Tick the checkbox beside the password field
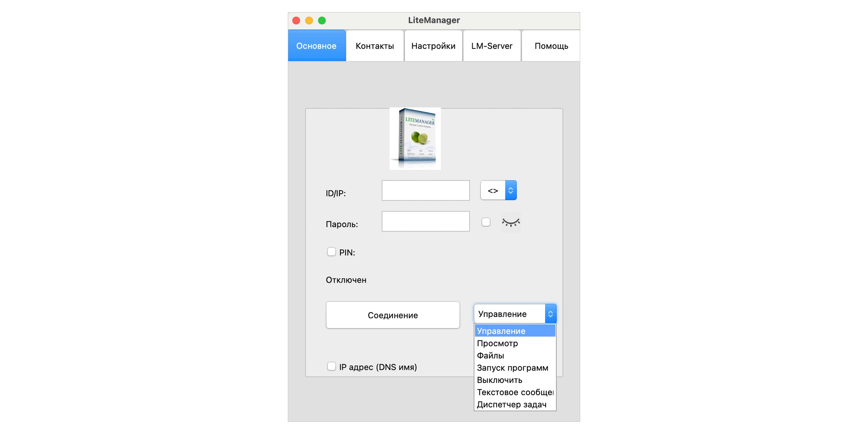 click(x=486, y=222)
